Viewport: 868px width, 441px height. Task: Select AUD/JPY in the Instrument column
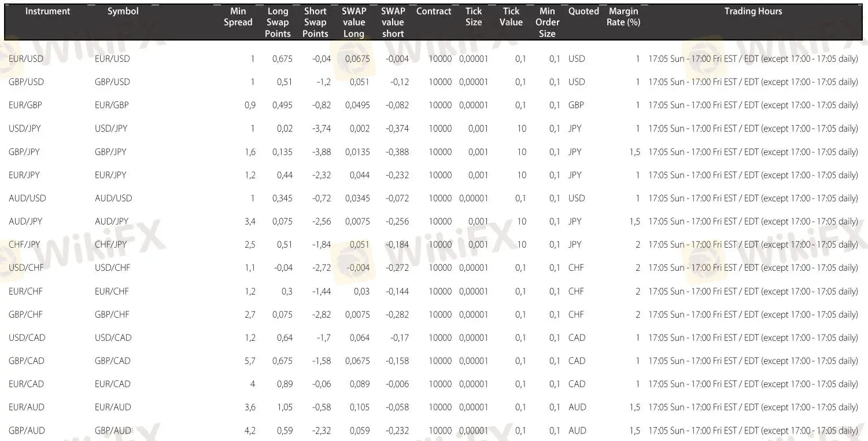tap(25, 221)
